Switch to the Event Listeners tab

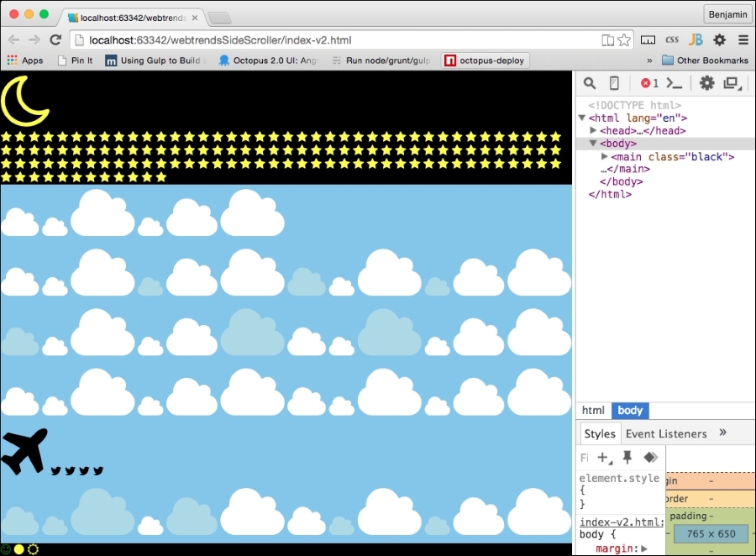click(666, 433)
